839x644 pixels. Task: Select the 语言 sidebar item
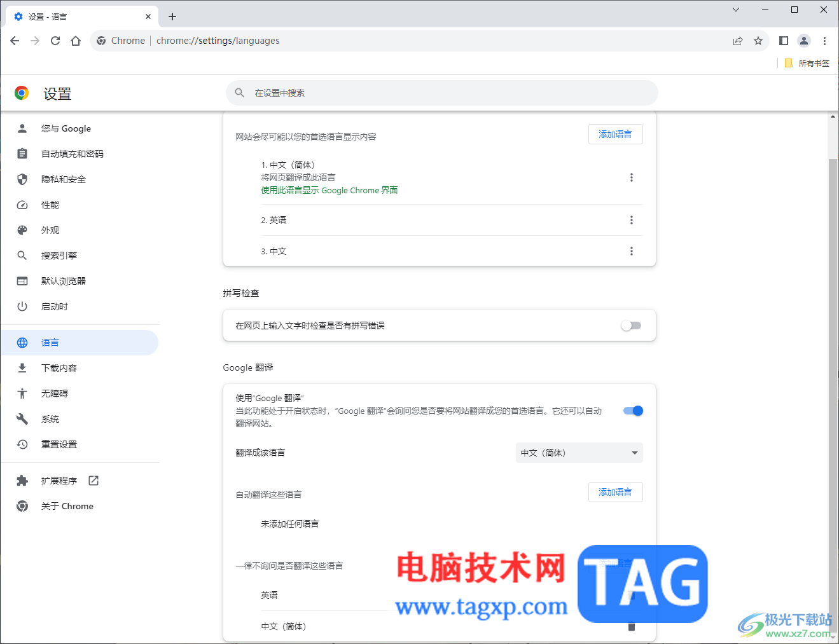click(80, 343)
